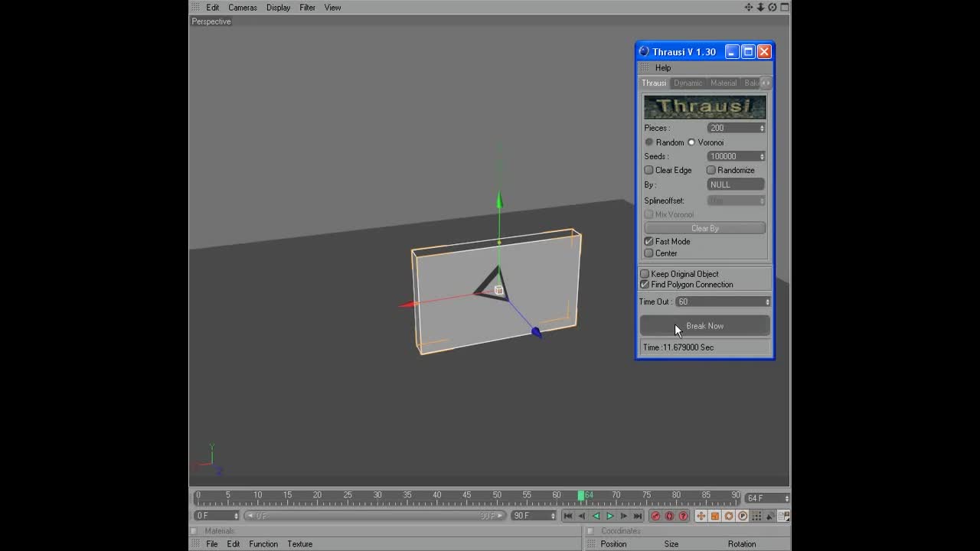Click the Pieces value spinner arrows
The height and width of the screenshot is (551, 980).
tap(762, 128)
